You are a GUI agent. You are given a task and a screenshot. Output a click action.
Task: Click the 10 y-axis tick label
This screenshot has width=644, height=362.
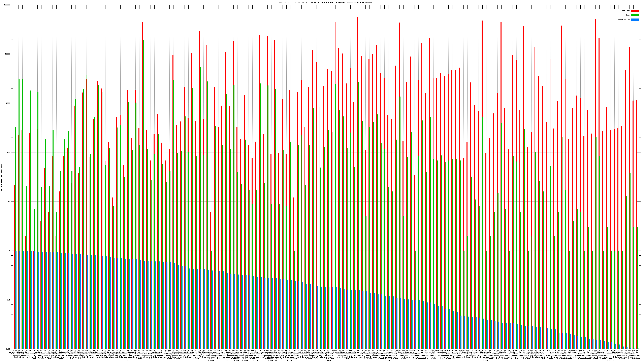click(x=9, y=202)
